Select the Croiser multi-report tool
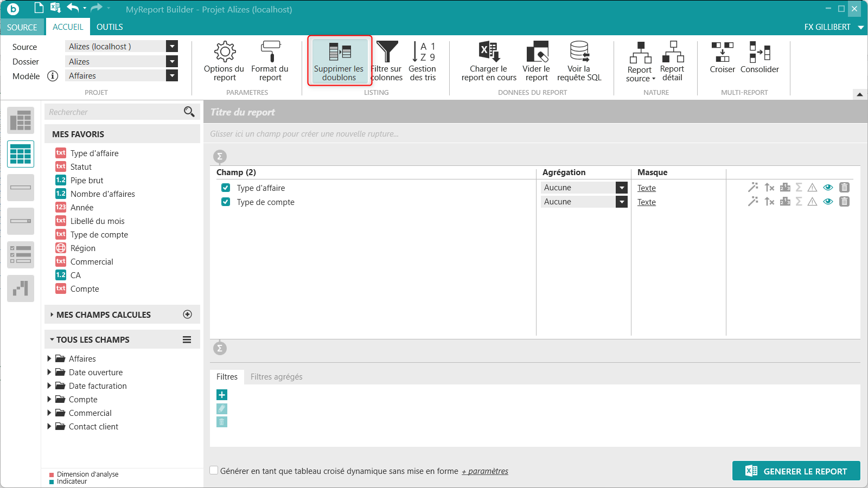The height and width of the screenshot is (488, 868). point(722,52)
